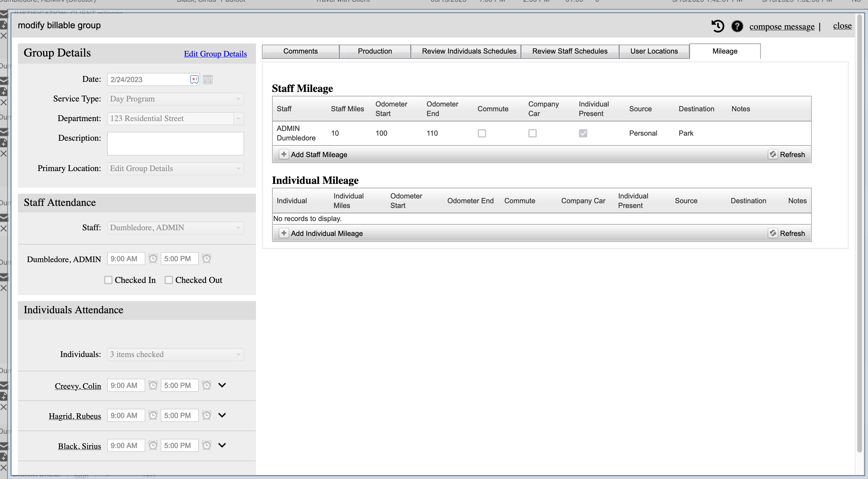
Task: Toggle Individual Present checkbox for ADMIN Dumbledore
Action: [x=583, y=133]
